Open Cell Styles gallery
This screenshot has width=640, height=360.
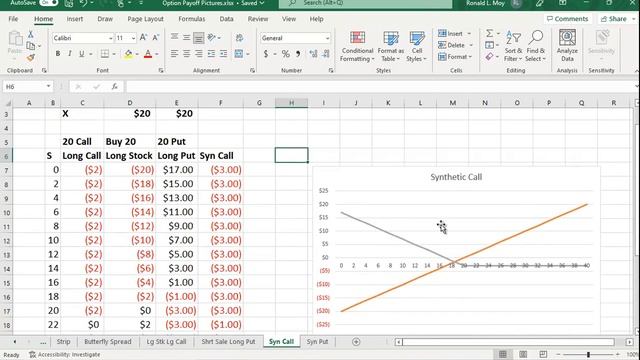click(417, 47)
